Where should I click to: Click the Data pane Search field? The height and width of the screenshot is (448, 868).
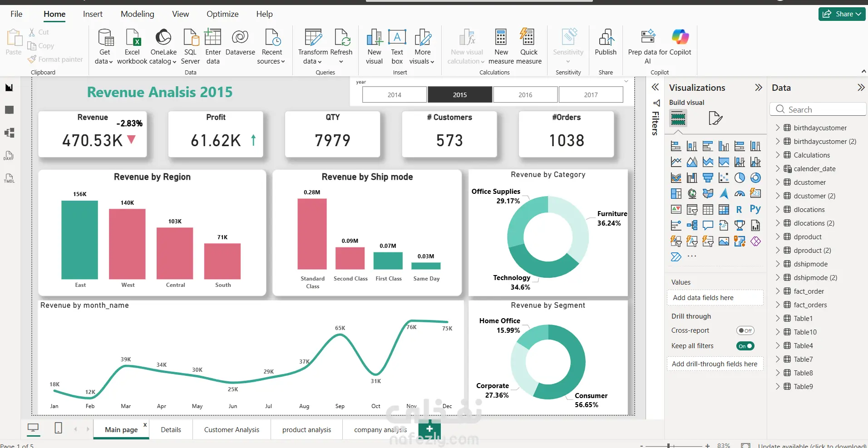818,109
